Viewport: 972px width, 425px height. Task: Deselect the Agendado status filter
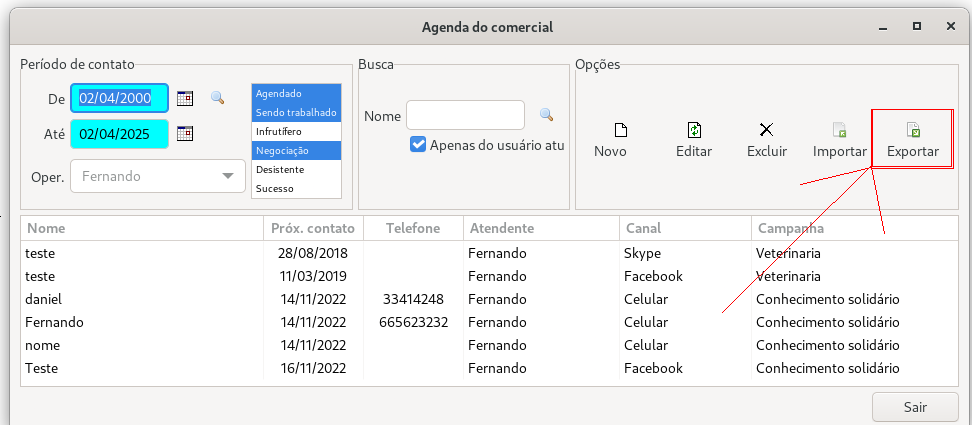(296, 94)
